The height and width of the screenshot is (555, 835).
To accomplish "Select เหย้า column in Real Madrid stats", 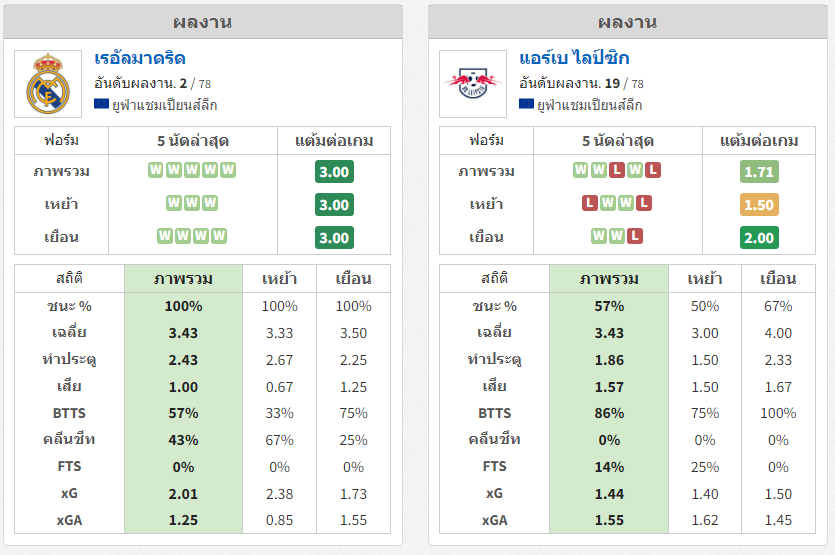I will click(x=280, y=279).
